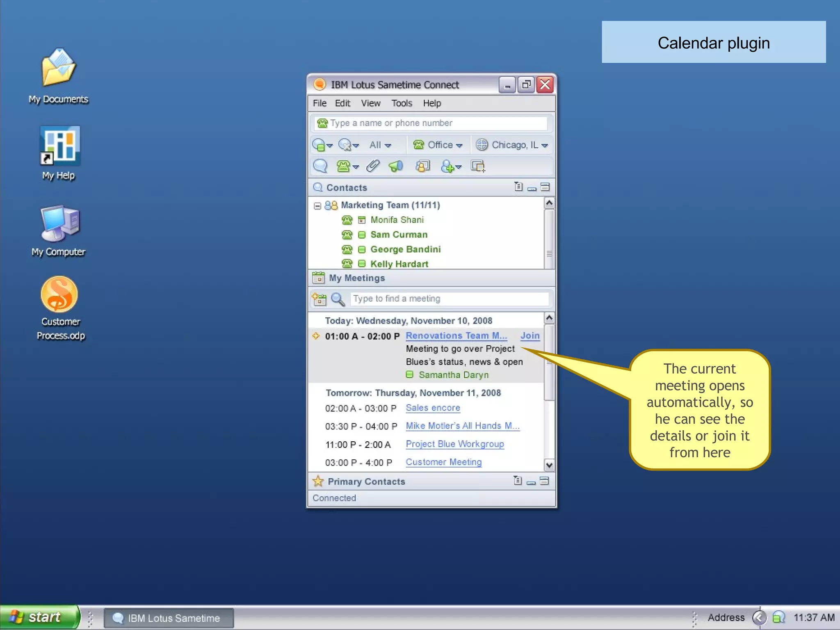Click the Start button
This screenshot has width=840, height=630.
click(x=39, y=617)
